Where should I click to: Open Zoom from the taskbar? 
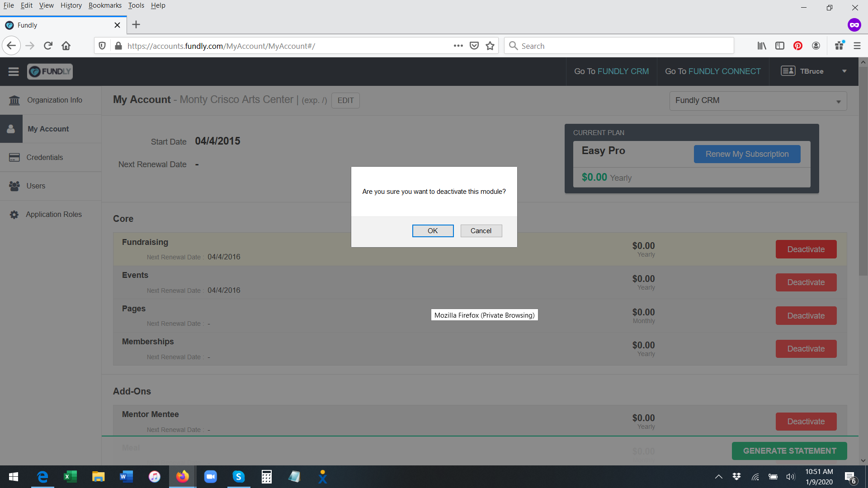[211, 477]
